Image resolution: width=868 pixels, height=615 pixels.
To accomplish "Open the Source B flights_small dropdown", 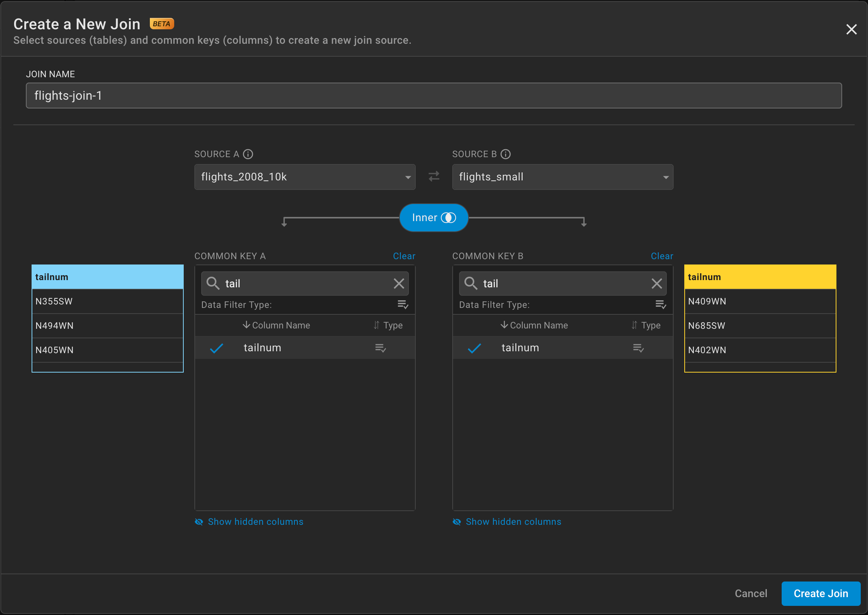I will [563, 177].
